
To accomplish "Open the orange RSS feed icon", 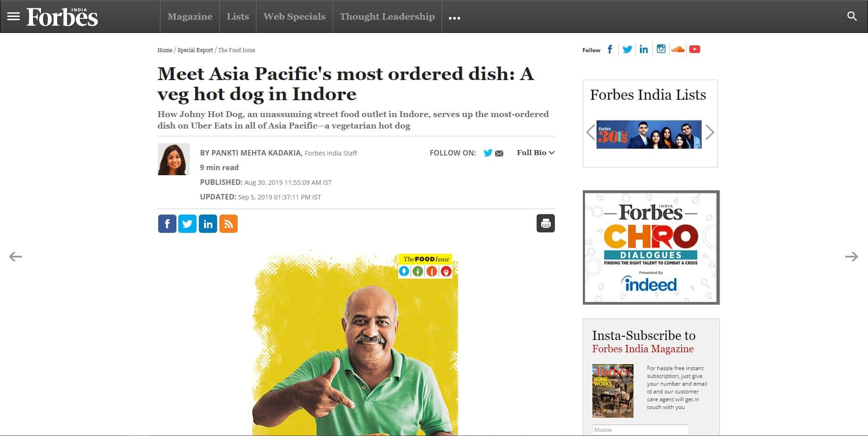I will 229,224.
